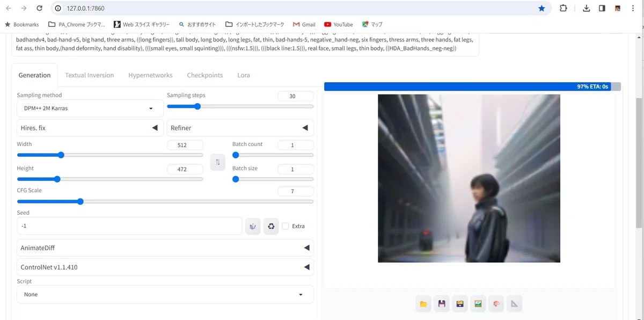Open the マップ bookmark

point(372,24)
